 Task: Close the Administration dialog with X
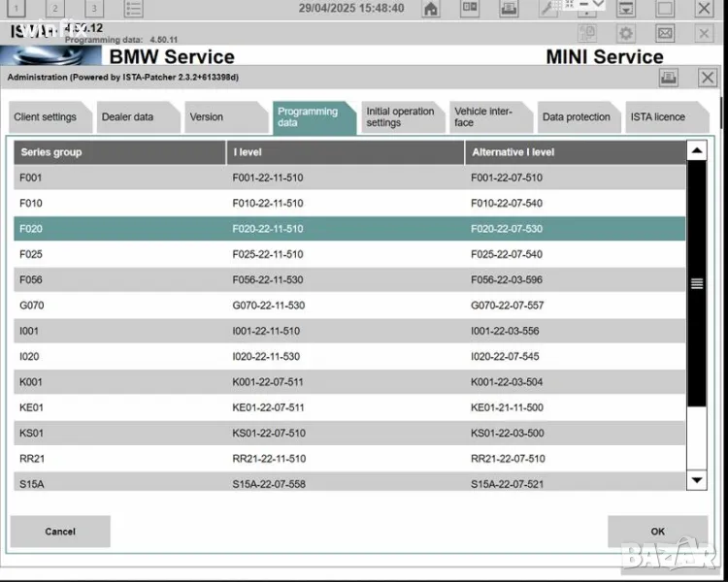tap(707, 78)
